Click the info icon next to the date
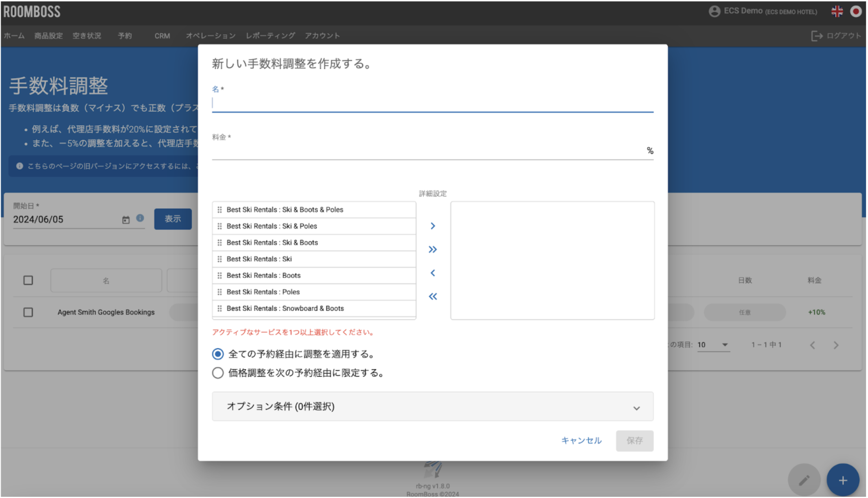The width and height of the screenshot is (868, 498). (x=140, y=218)
